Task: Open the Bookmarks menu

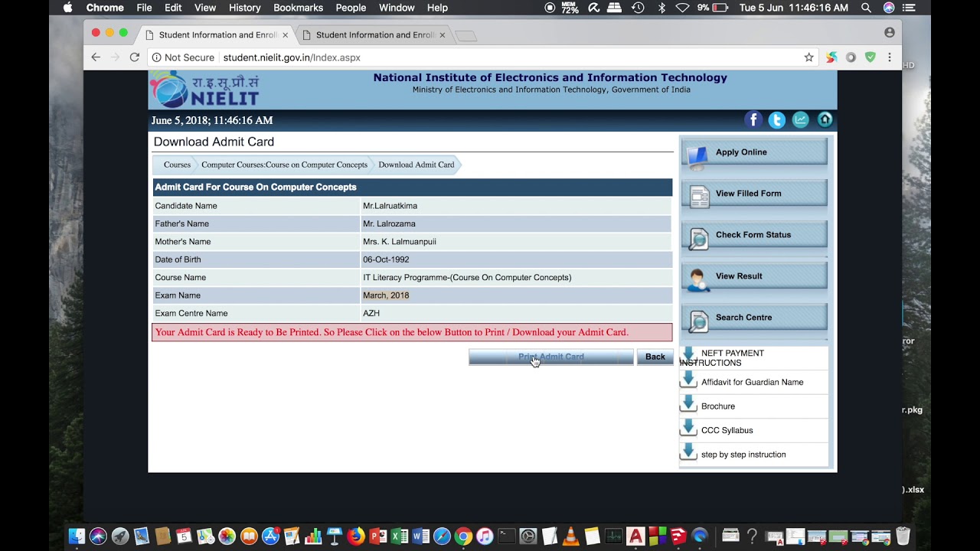Action: pyautogui.click(x=298, y=8)
